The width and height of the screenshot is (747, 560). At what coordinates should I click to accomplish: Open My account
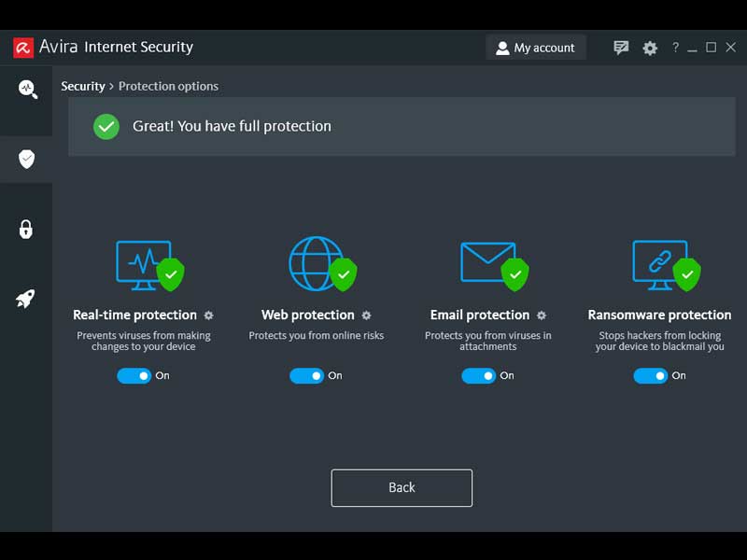tap(536, 48)
